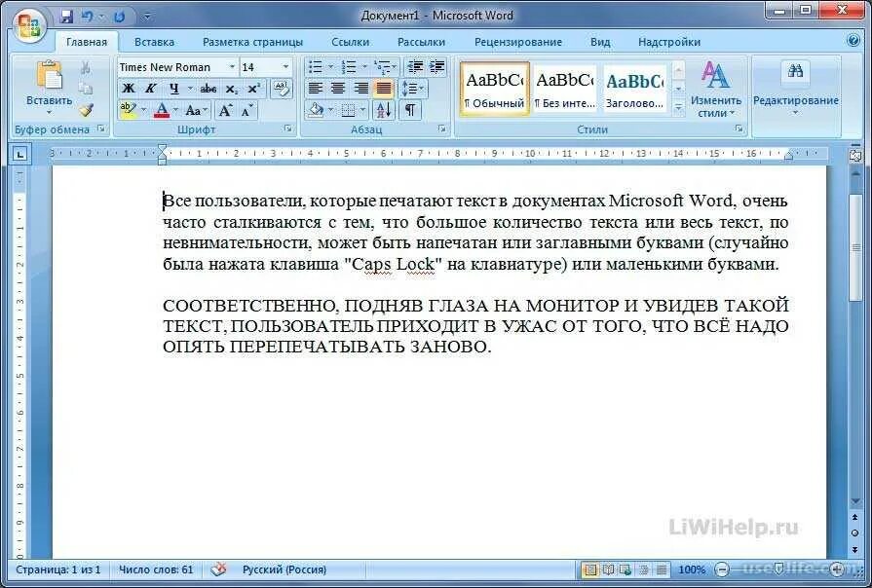Open the Вид tab

coord(600,42)
